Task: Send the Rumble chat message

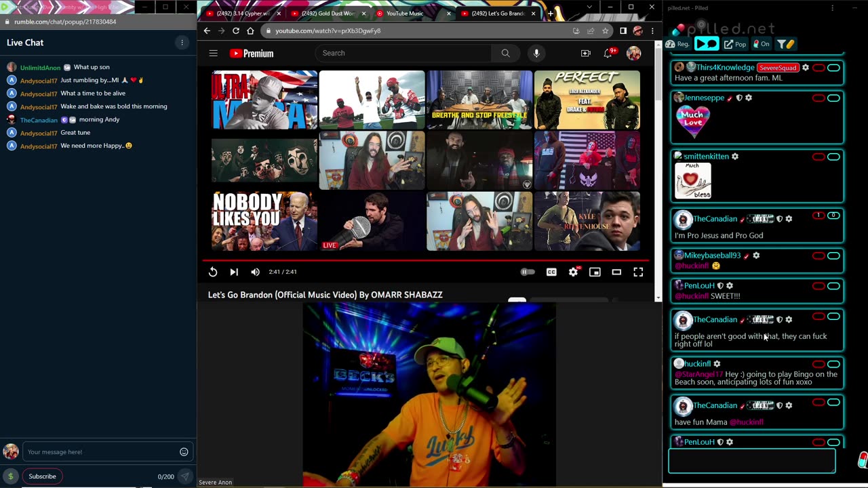Action: click(x=184, y=476)
